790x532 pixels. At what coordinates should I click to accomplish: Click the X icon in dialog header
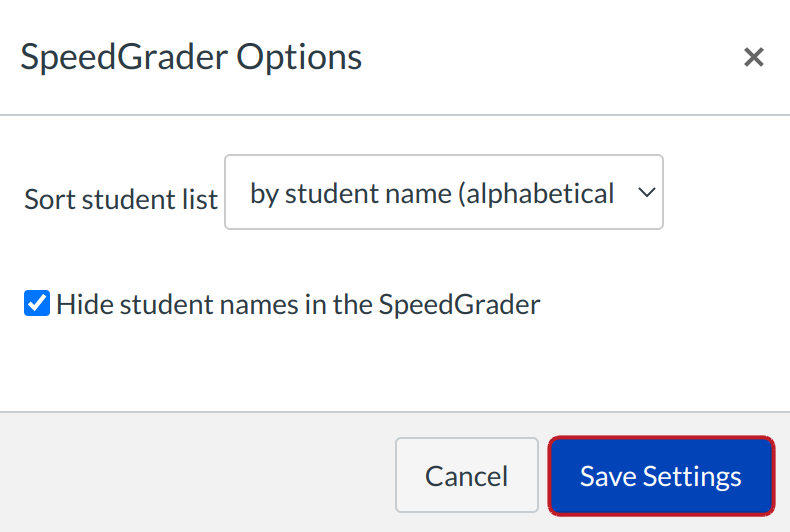[753, 57]
